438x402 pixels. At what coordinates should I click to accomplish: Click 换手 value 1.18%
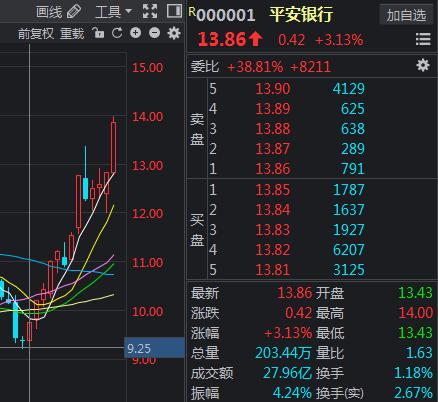[413, 373]
